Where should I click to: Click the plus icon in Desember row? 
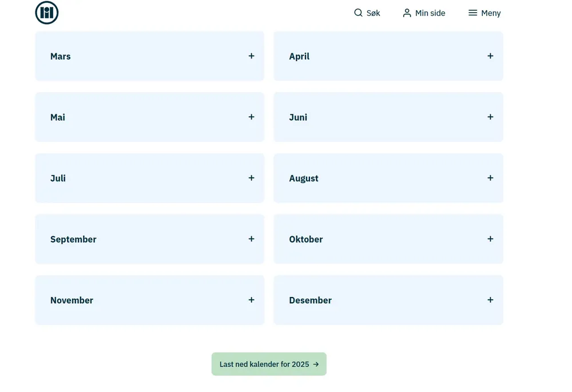pos(490,300)
